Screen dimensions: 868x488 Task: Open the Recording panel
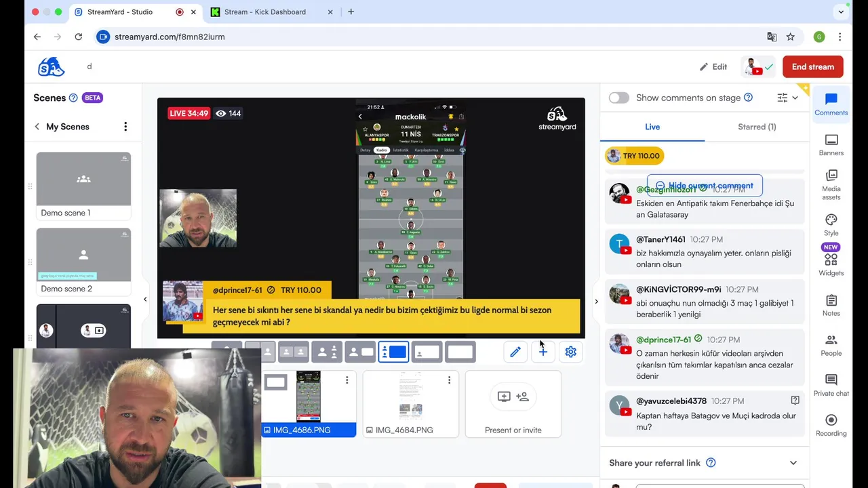pos(831,425)
